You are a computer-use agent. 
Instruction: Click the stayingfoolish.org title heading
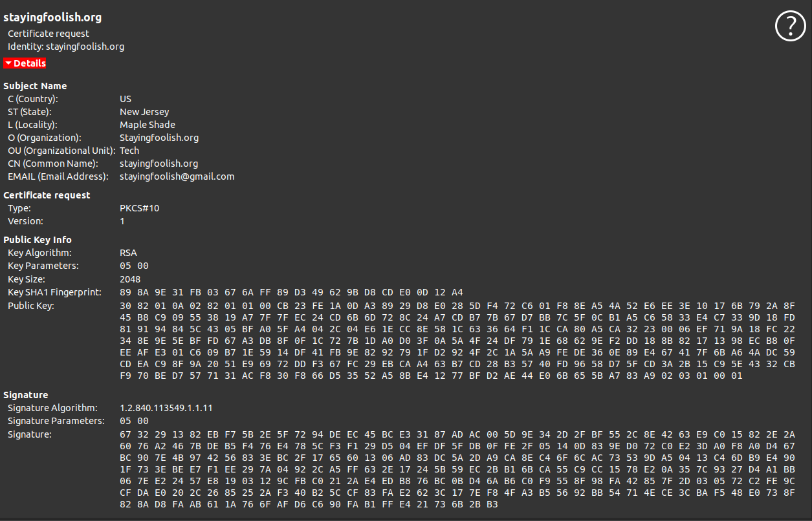[x=52, y=17]
